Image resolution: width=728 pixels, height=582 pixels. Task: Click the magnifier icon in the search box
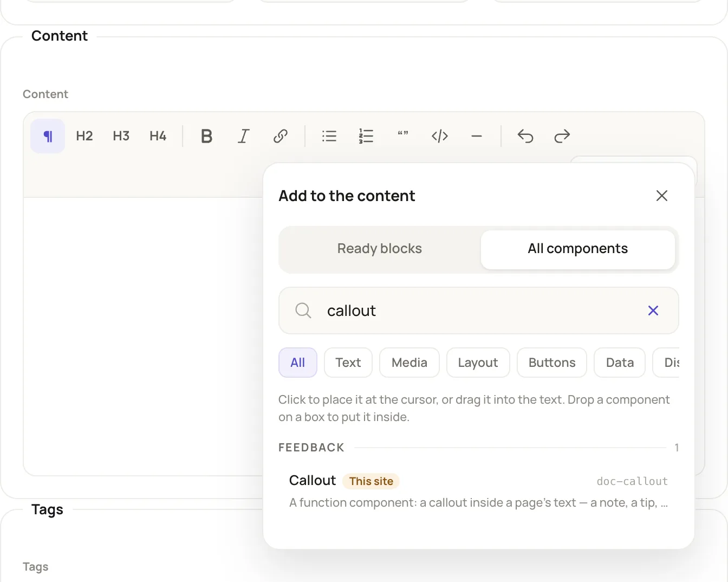[303, 311]
